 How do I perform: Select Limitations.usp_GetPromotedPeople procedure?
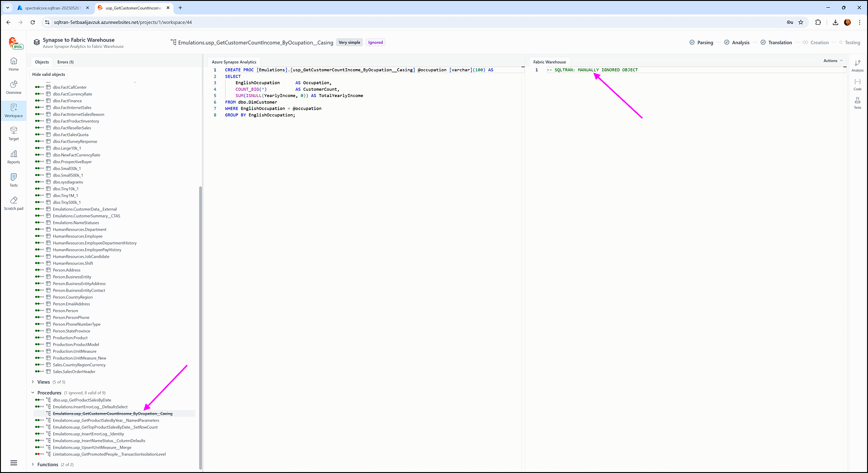click(x=109, y=454)
